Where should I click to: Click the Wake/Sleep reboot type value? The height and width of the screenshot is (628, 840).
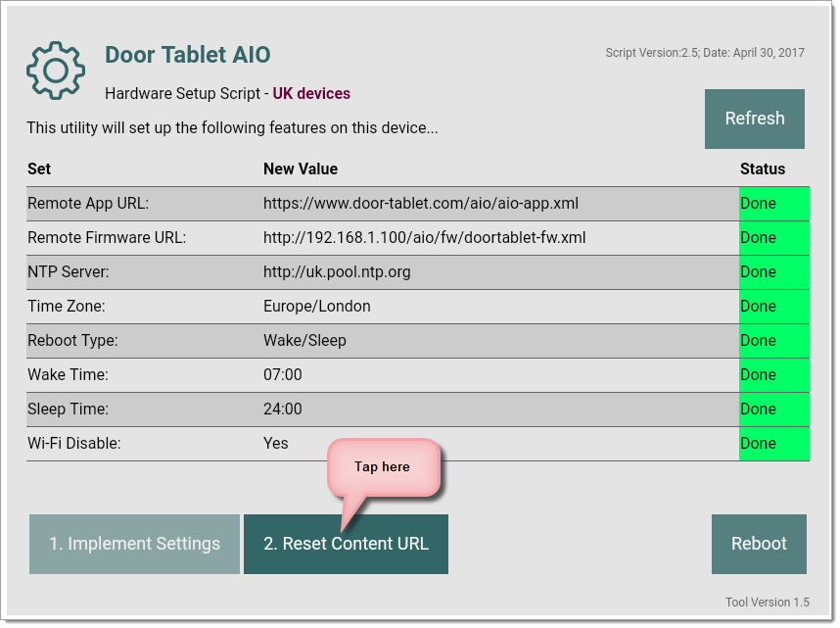click(x=304, y=341)
